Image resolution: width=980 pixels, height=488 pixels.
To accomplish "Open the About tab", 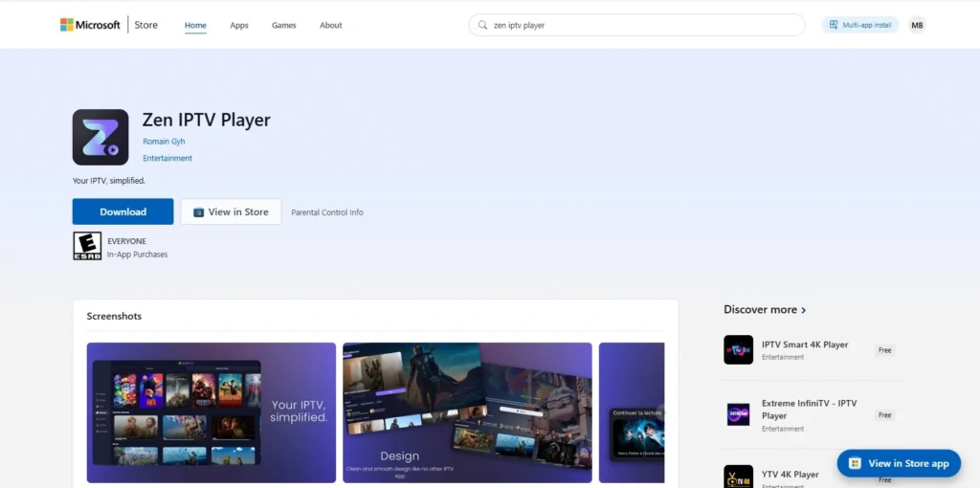I will click(x=330, y=25).
